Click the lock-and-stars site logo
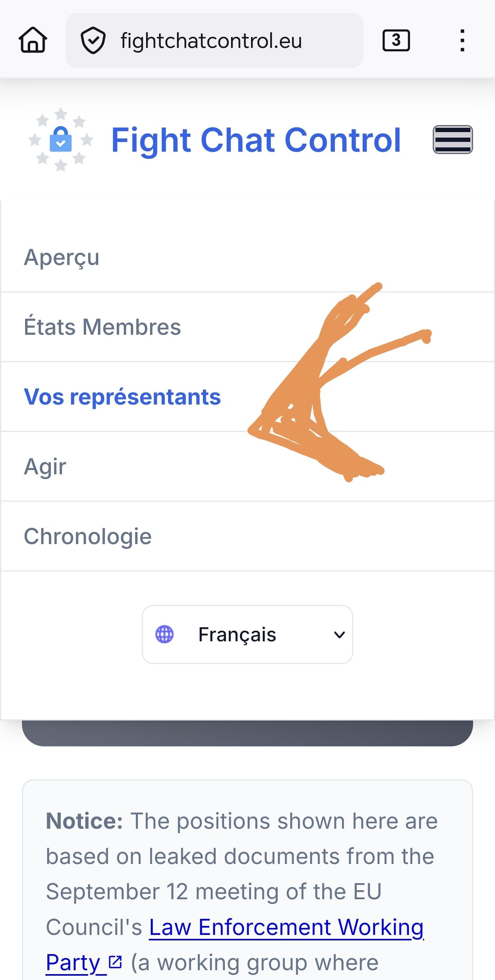This screenshot has height=980, width=495. (x=61, y=140)
